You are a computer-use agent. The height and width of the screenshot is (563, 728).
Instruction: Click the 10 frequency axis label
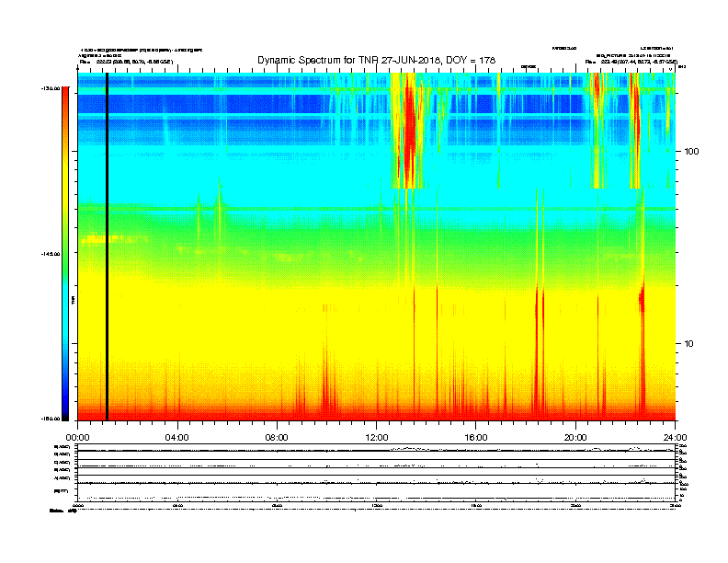689,344
